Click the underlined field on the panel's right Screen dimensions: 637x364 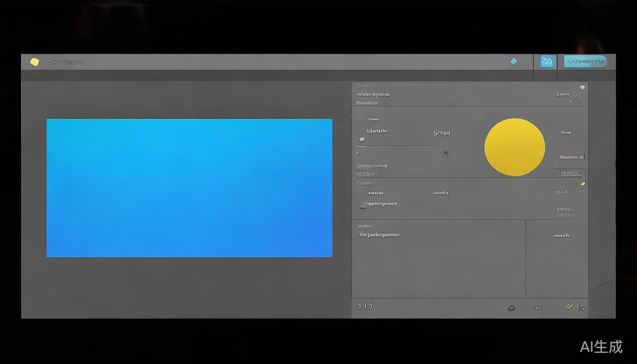click(570, 173)
